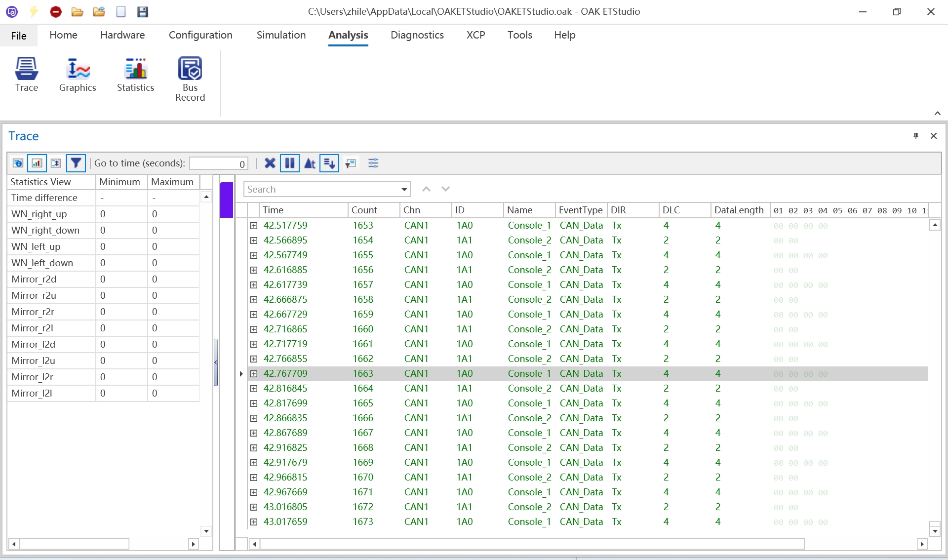Expand the highlighted row 42.767709

coord(254,374)
